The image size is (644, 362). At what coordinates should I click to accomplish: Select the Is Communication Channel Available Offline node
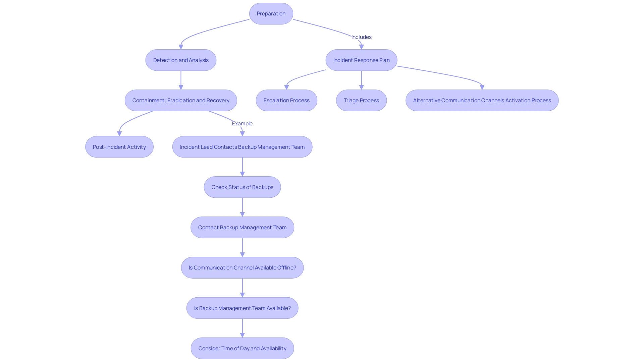point(243,267)
